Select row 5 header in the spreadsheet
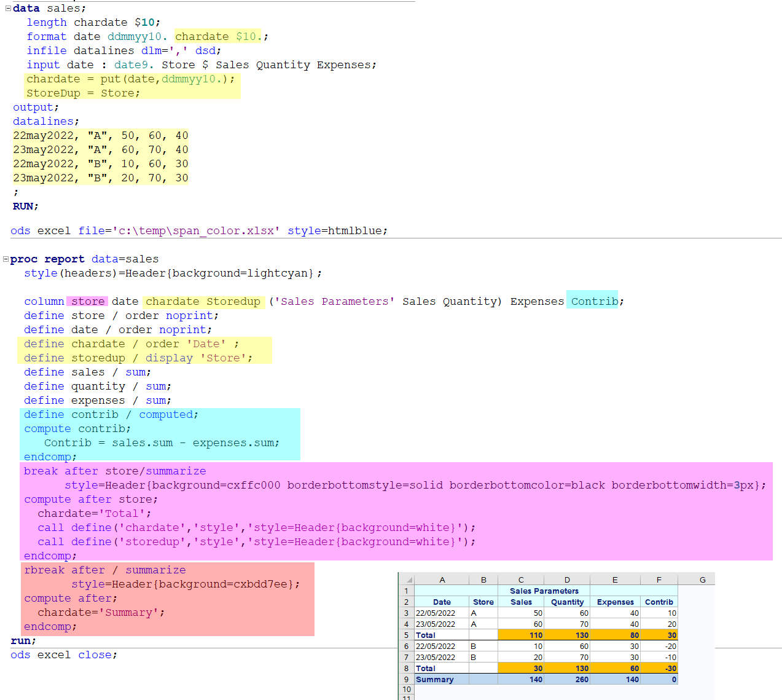This screenshot has height=700, width=782. click(406, 635)
